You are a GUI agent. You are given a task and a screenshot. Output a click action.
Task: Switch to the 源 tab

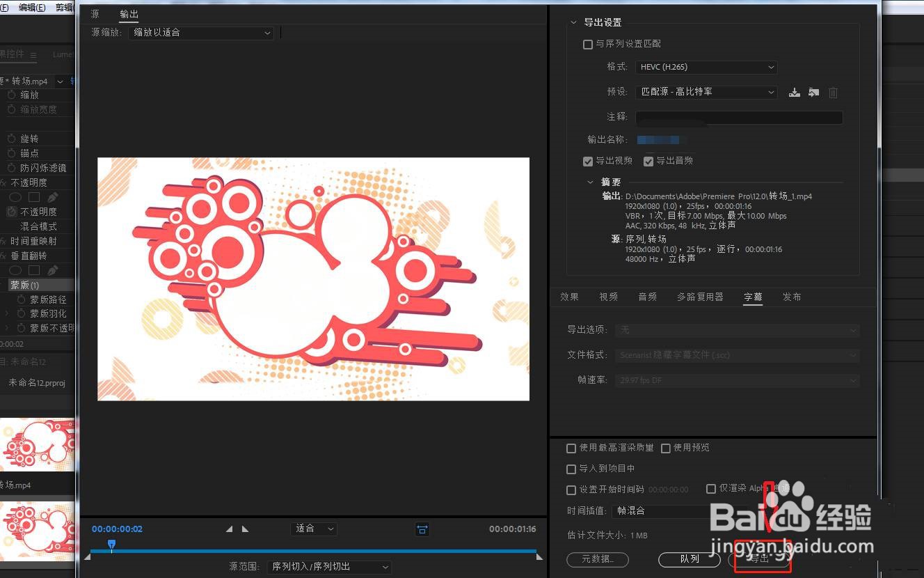[x=95, y=14]
